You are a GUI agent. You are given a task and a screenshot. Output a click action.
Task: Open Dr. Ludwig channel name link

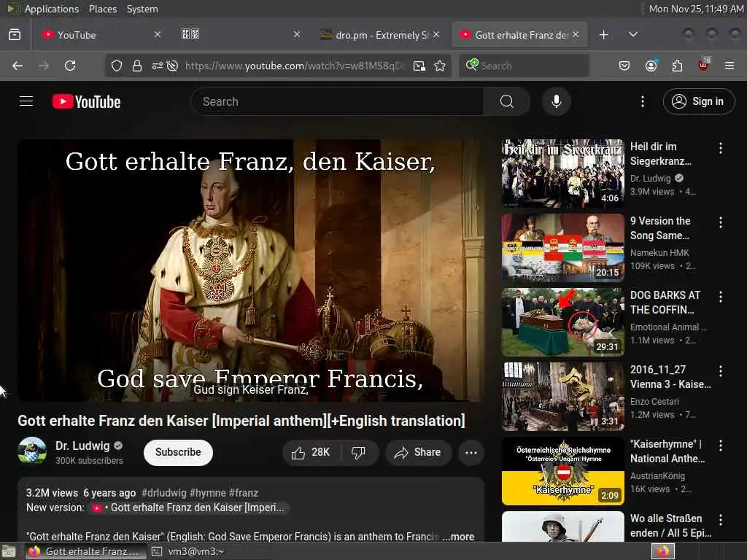point(82,446)
